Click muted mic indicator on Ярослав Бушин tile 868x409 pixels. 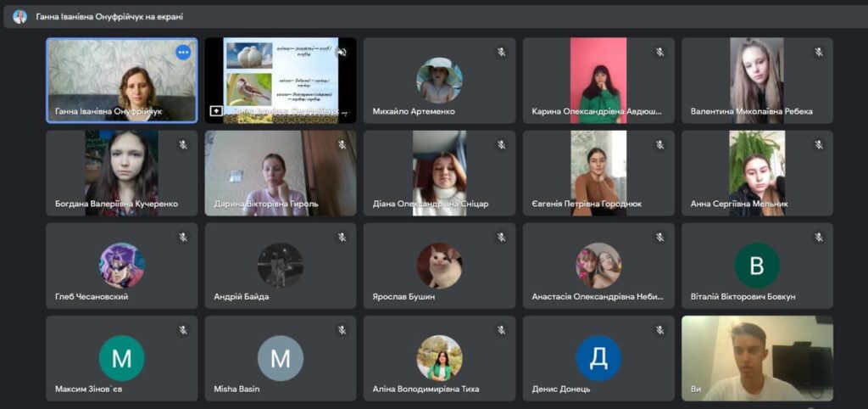point(501,238)
